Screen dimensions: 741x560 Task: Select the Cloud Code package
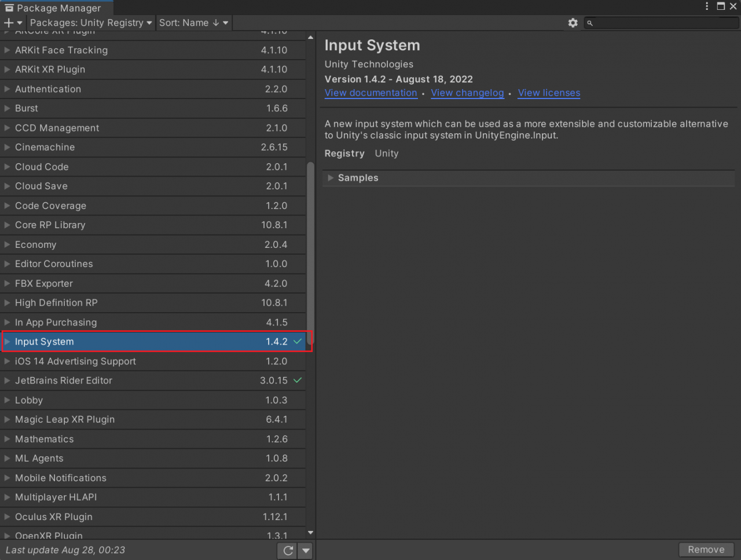153,167
